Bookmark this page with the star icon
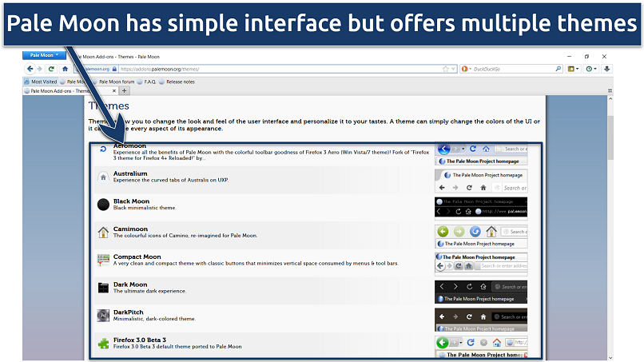Viewport: 644px width, 362px height. (444, 70)
